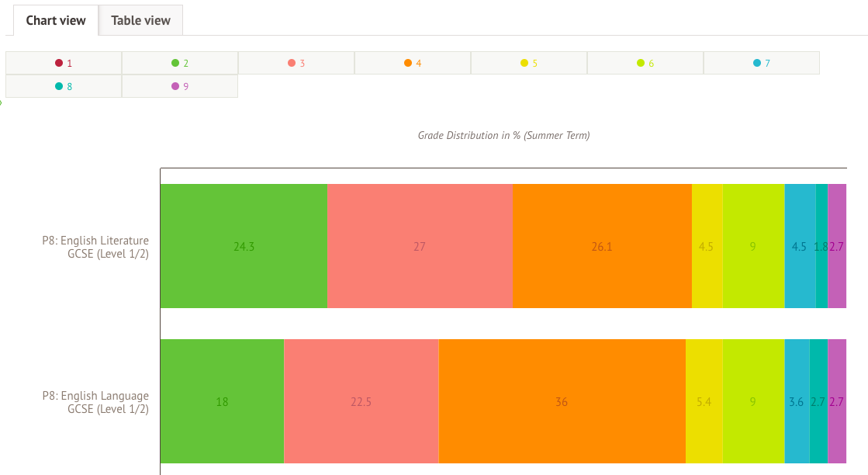Toggle grade 2 series in legend
This screenshot has width=868, height=475.
pos(180,63)
